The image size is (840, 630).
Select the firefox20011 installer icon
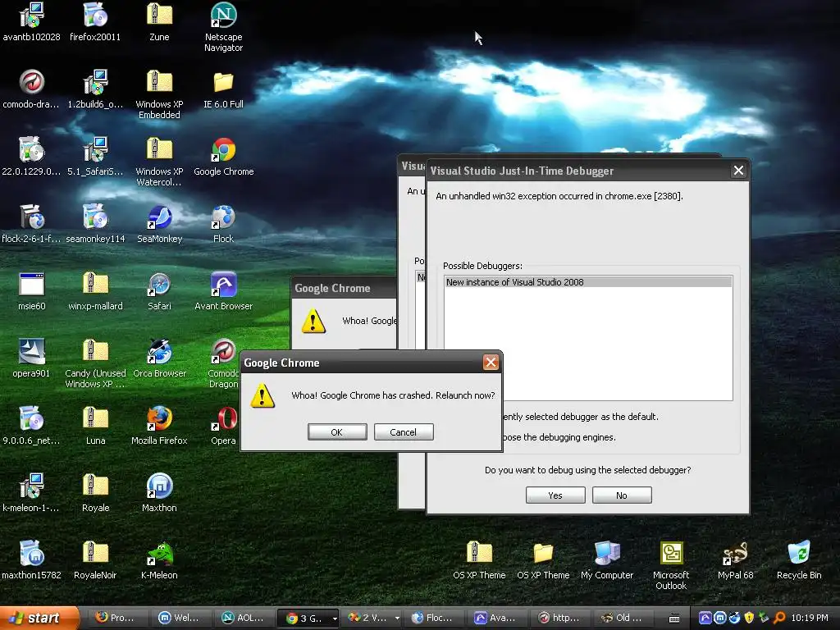point(95,22)
